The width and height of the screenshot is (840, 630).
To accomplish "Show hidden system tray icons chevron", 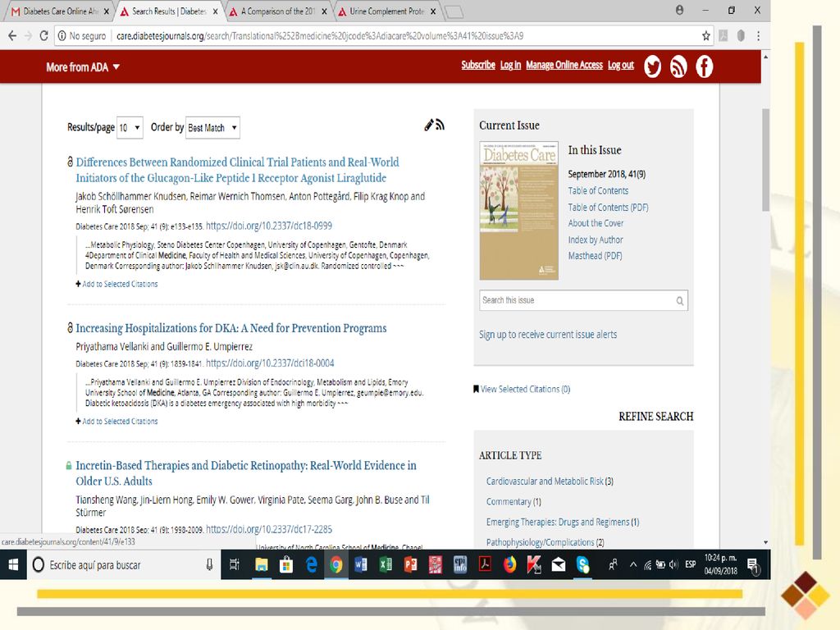I will point(633,564).
